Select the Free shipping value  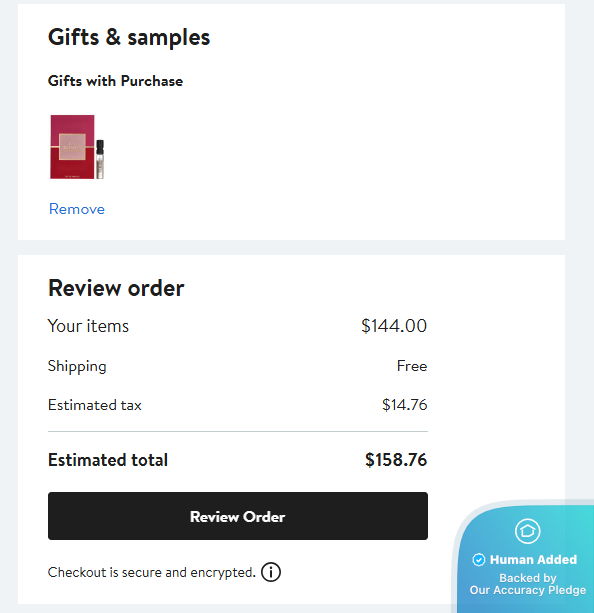click(x=412, y=366)
